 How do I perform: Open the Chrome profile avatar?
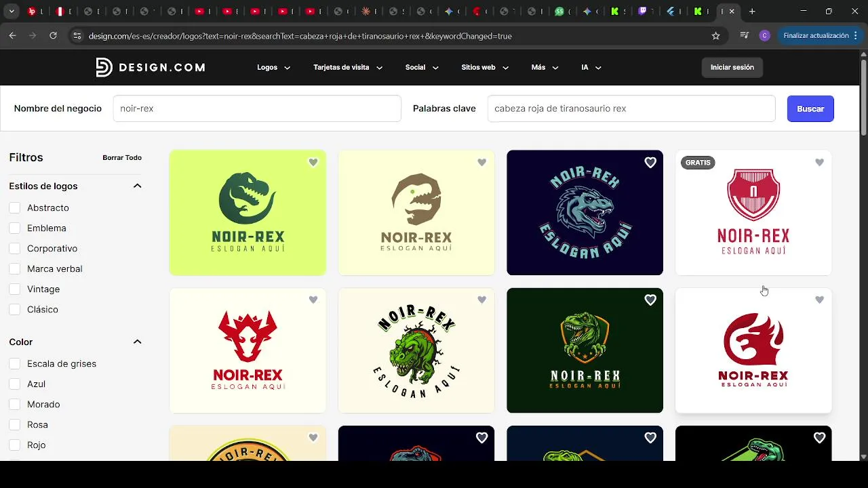point(764,36)
